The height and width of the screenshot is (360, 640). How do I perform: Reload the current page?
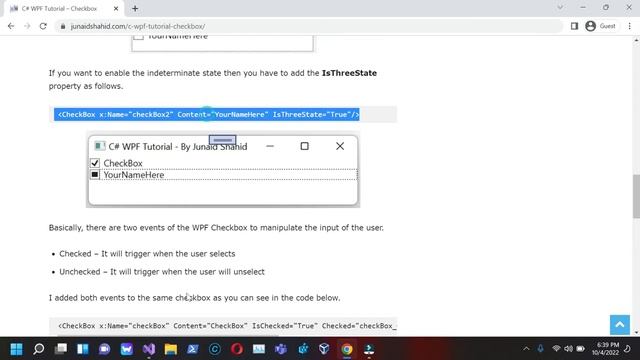pyautogui.click(x=43, y=26)
